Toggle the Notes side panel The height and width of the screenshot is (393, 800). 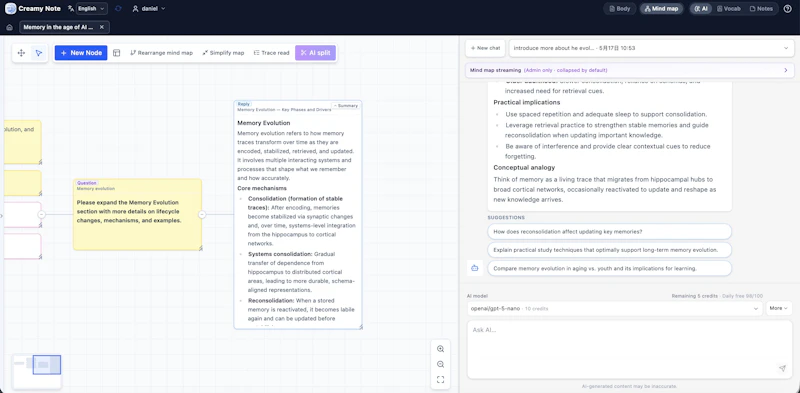point(761,9)
